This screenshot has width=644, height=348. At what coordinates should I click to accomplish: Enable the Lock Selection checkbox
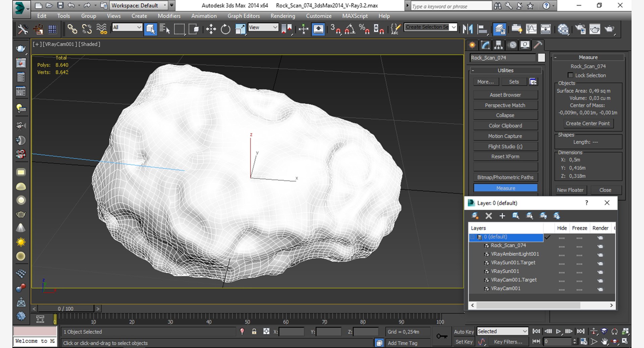coord(570,75)
